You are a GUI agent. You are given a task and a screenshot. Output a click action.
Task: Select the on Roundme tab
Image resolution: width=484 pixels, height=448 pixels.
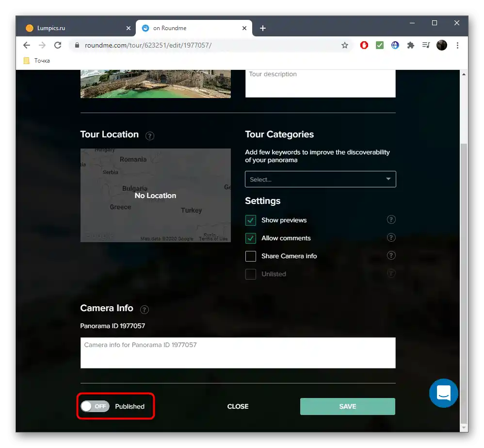click(x=194, y=28)
